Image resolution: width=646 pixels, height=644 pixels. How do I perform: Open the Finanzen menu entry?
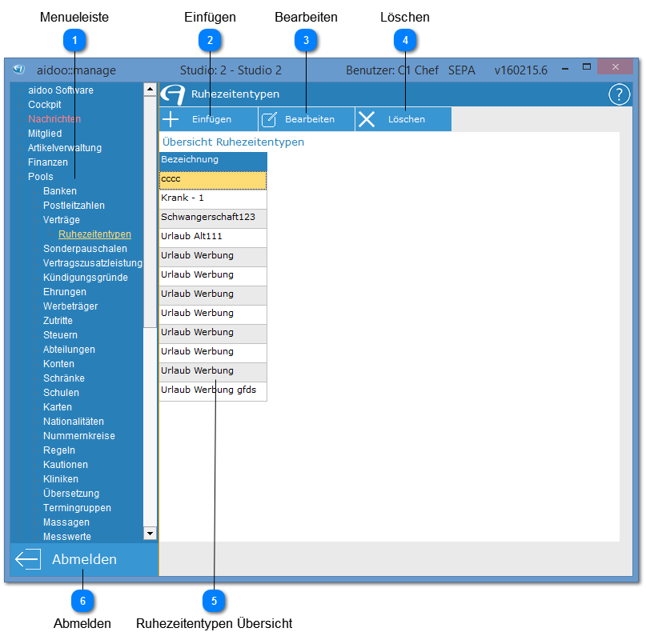[48, 162]
